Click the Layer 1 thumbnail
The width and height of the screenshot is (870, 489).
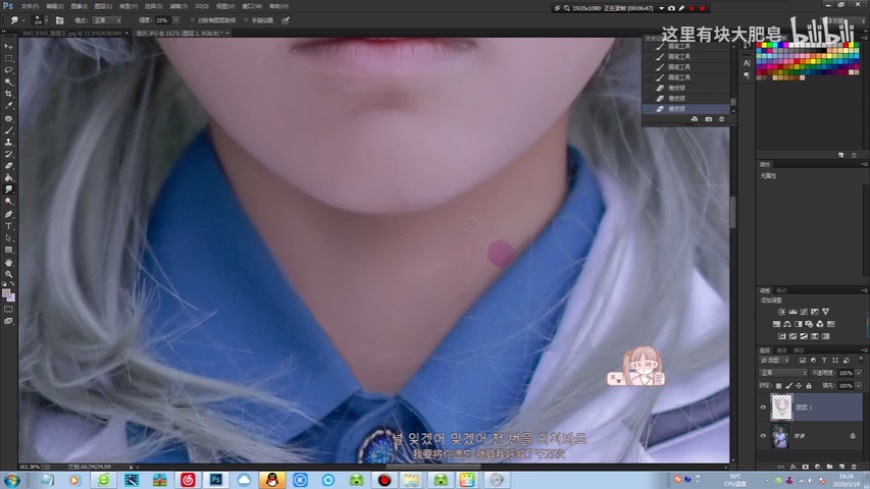781,407
